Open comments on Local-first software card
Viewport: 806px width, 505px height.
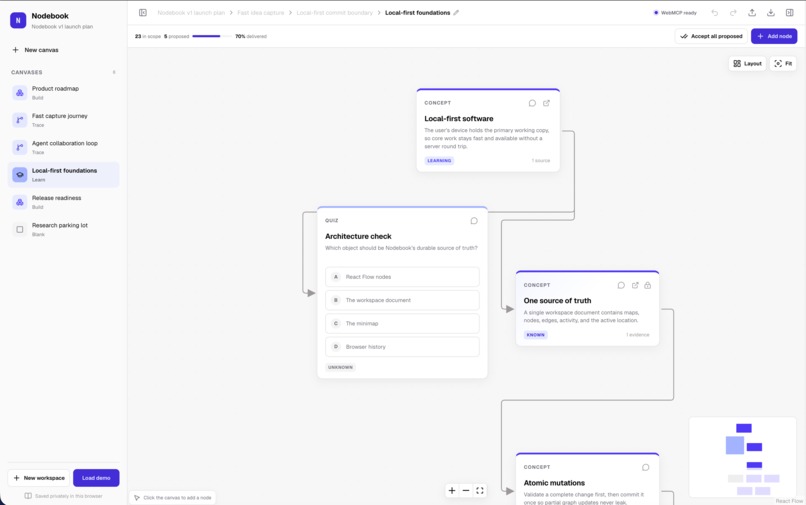[x=532, y=103]
